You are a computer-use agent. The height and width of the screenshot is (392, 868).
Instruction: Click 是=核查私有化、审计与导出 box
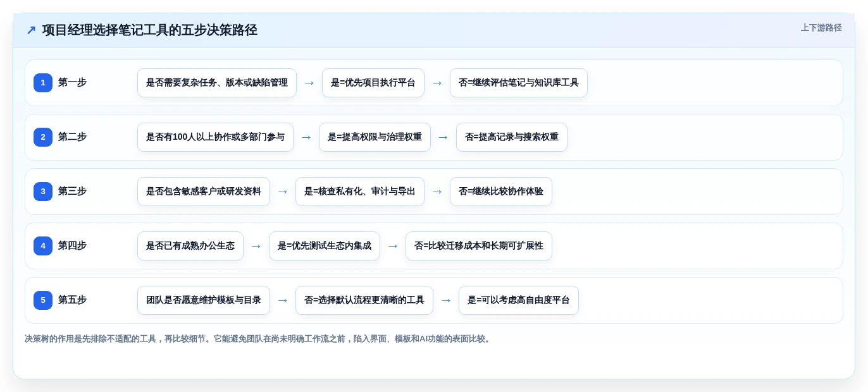[360, 192]
